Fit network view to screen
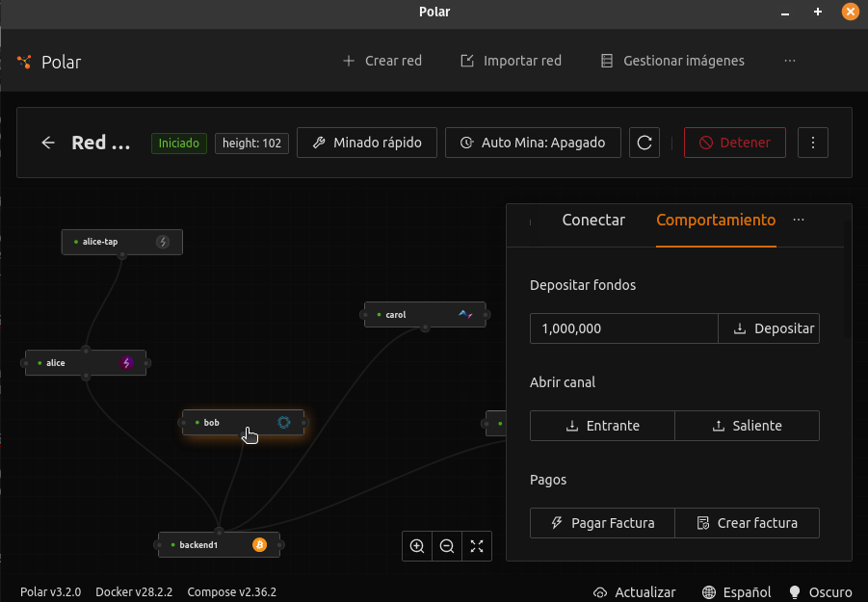868x602 pixels. [477, 546]
